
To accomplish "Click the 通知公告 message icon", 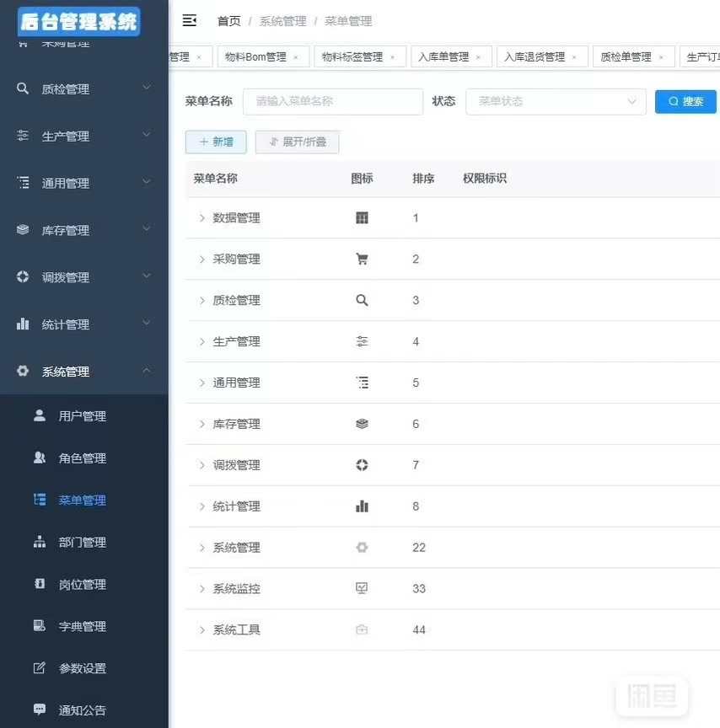I will [40, 709].
